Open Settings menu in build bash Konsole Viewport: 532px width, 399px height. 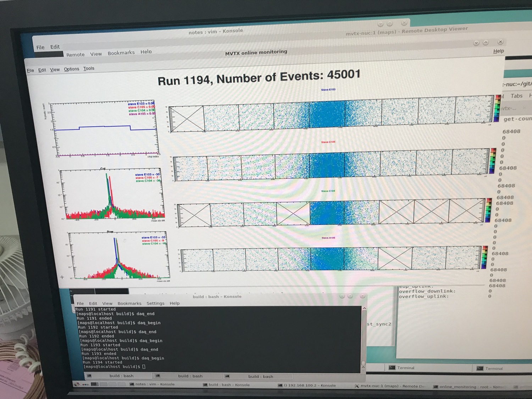[155, 303]
